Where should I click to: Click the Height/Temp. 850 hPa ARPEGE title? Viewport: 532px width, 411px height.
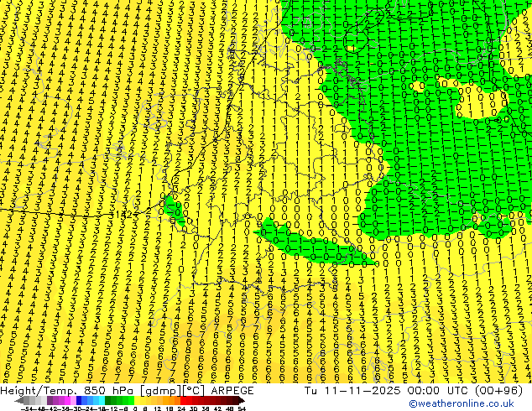[x=127, y=391]
